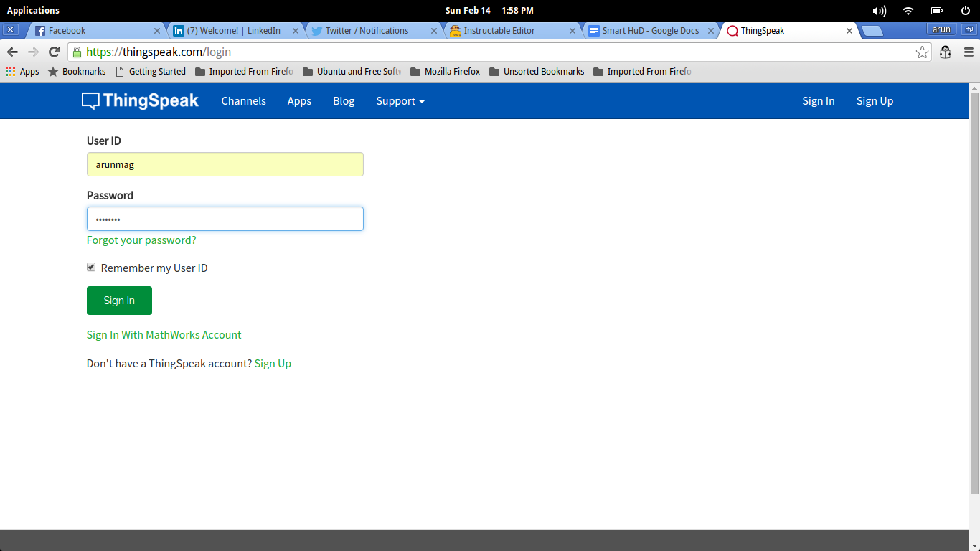980x551 pixels.
Task: Switch to the Facebook tab
Action: click(x=93, y=31)
